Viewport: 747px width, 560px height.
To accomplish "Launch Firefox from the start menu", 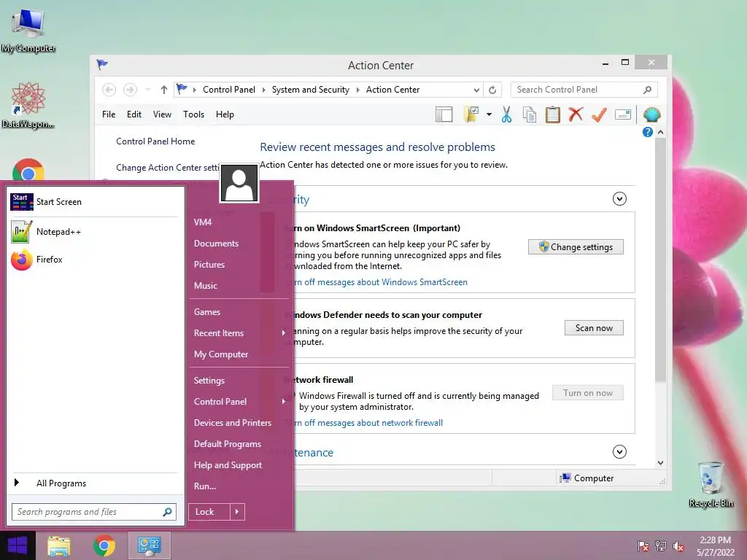I will [x=37, y=260].
